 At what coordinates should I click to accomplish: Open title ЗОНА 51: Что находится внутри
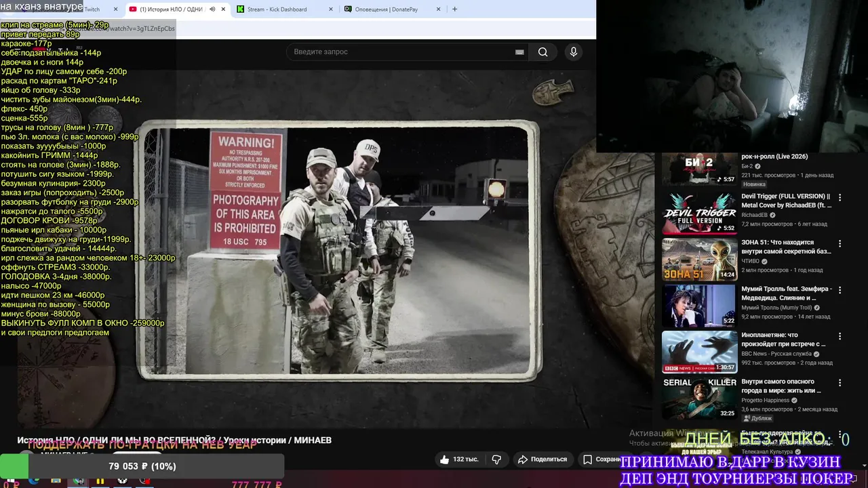786,247
